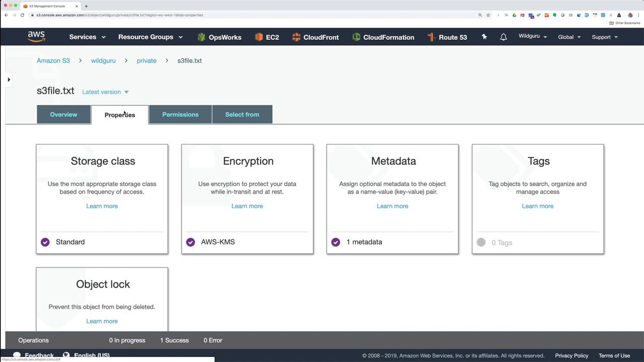Screen dimensions: 644x362
Task: Reload the page with refresh icon
Action: (22, 15)
